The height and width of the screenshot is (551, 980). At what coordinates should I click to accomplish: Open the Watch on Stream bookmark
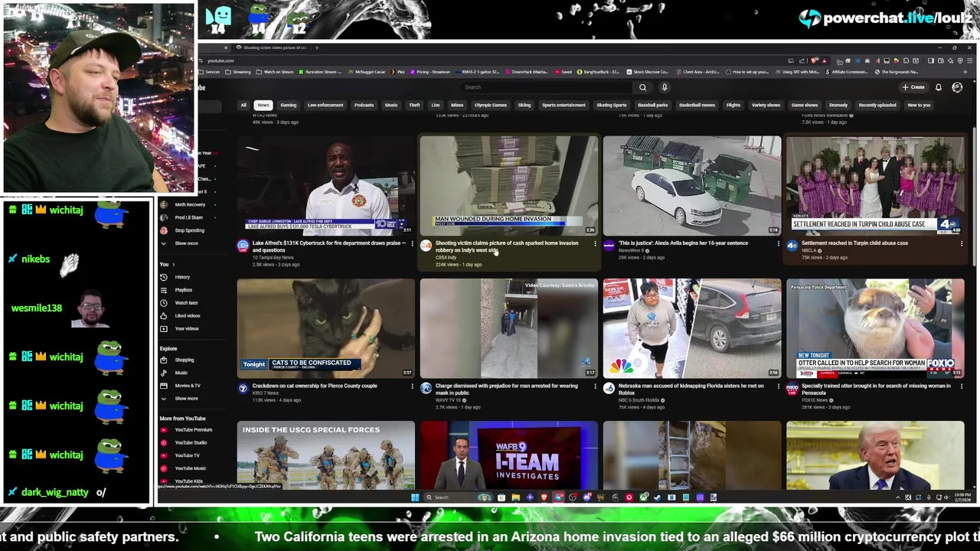(276, 72)
